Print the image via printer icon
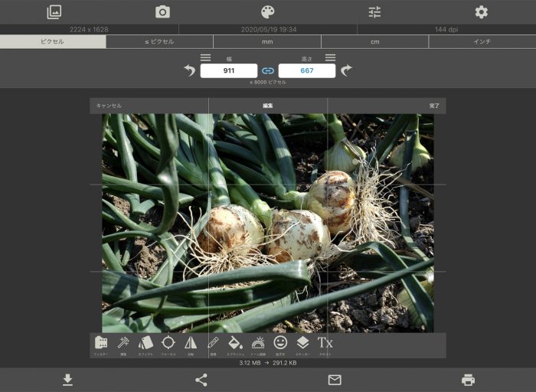Viewport: 536px width, 392px height. (x=468, y=380)
